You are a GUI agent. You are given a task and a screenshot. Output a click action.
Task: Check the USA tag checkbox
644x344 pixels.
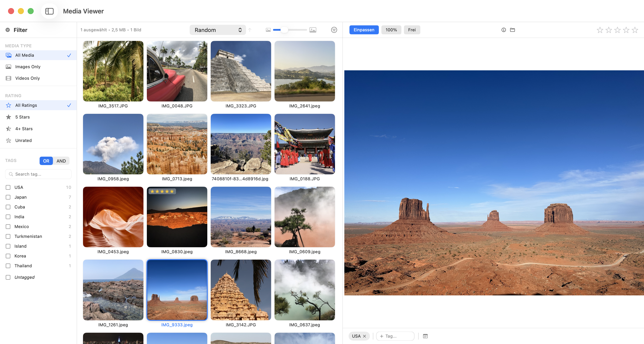(x=8, y=187)
